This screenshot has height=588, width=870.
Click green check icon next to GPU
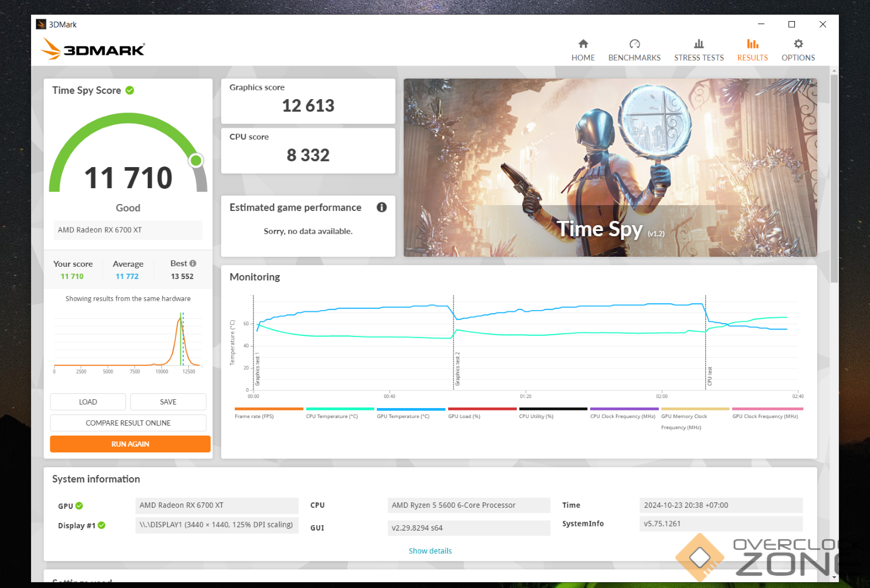coord(79,506)
